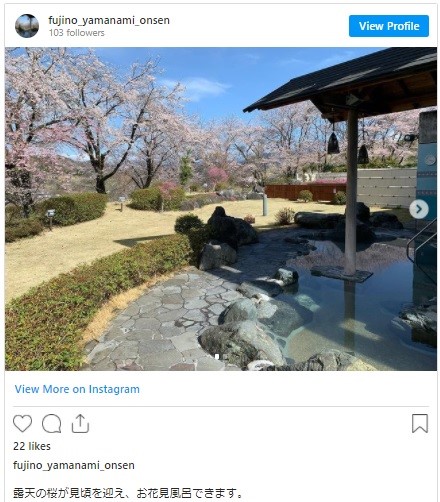Open comments via the speech bubble icon
The width and height of the screenshot is (440, 502).
point(51,423)
